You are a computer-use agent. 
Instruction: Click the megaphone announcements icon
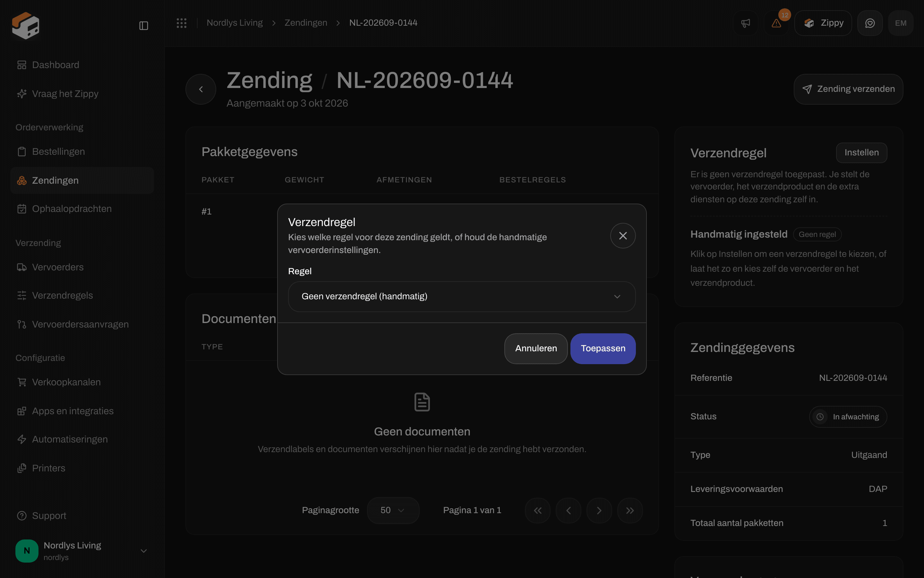(745, 23)
